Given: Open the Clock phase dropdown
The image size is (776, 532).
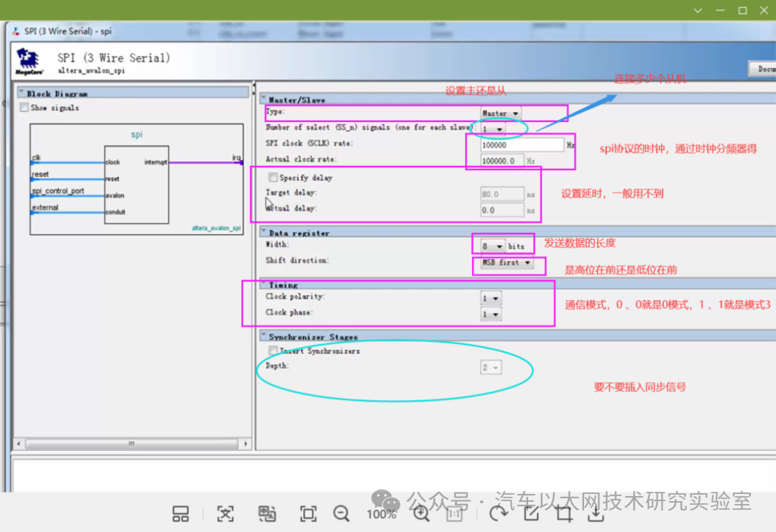Looking at the screenshot, I should [x=491, y=314].
